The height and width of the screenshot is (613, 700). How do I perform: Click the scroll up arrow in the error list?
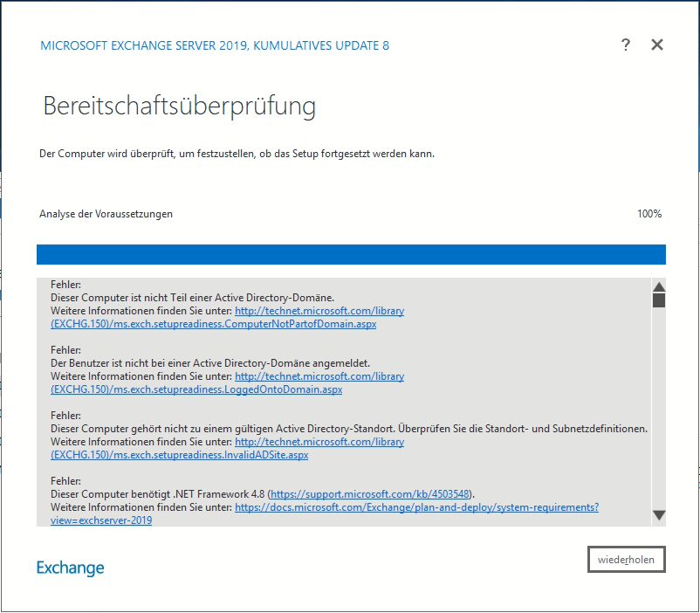point(659,287)
